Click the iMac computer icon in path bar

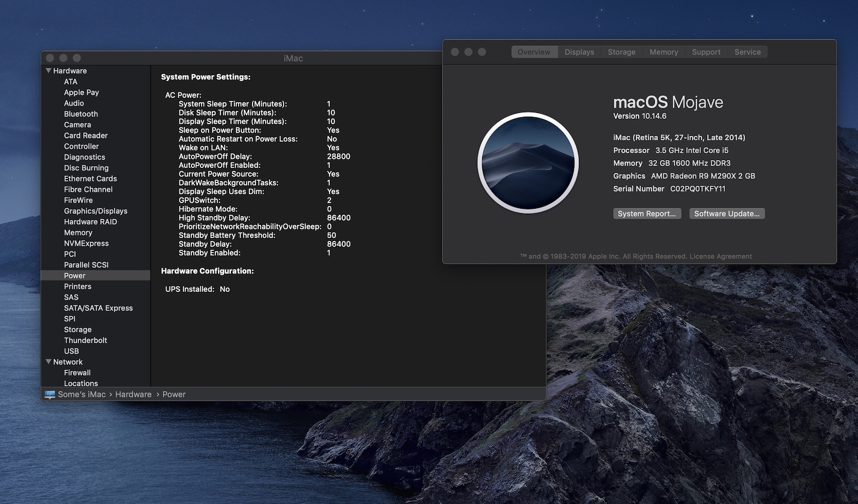coord(50,395)
